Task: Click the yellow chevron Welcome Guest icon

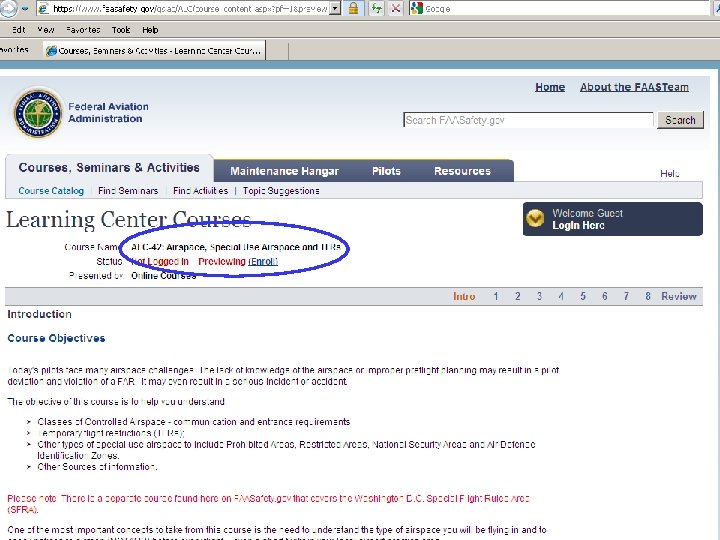Action: pos(535,218)
